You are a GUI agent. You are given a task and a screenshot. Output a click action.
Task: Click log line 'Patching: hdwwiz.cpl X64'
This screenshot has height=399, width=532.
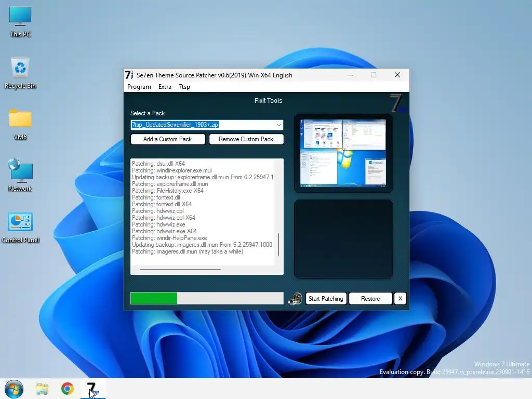point(164,218)
